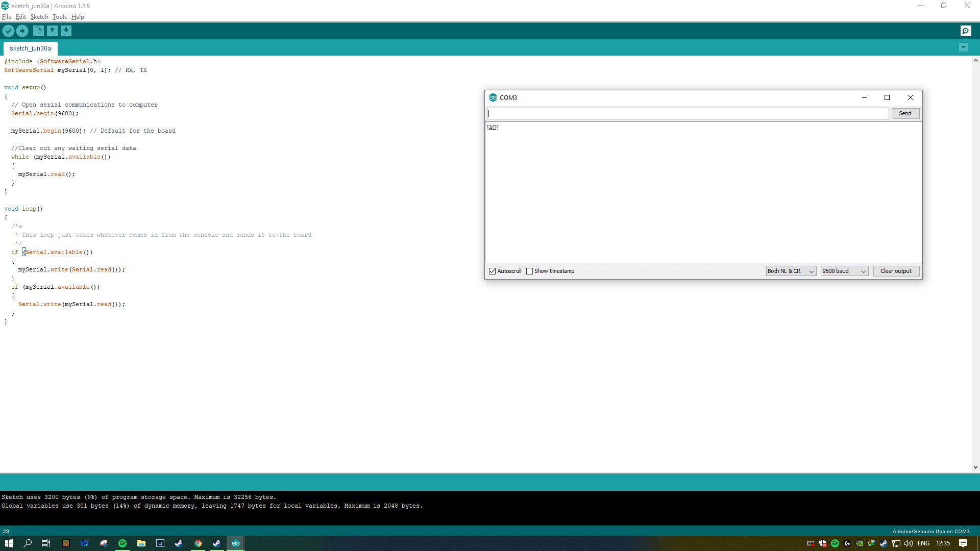This screenshot has width=980, height=551.
Task: Click the editor scrollbar down arrow
Action: pyautogui.click(x=975, y=467)
